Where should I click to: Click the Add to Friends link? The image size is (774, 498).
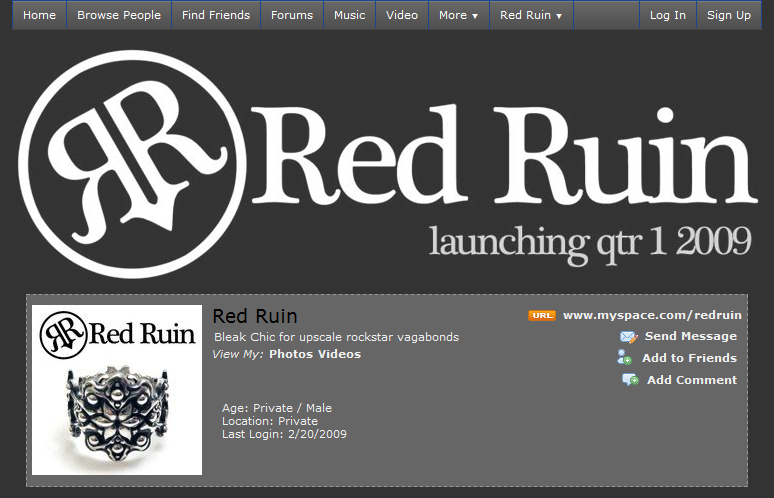coord(690,358)
